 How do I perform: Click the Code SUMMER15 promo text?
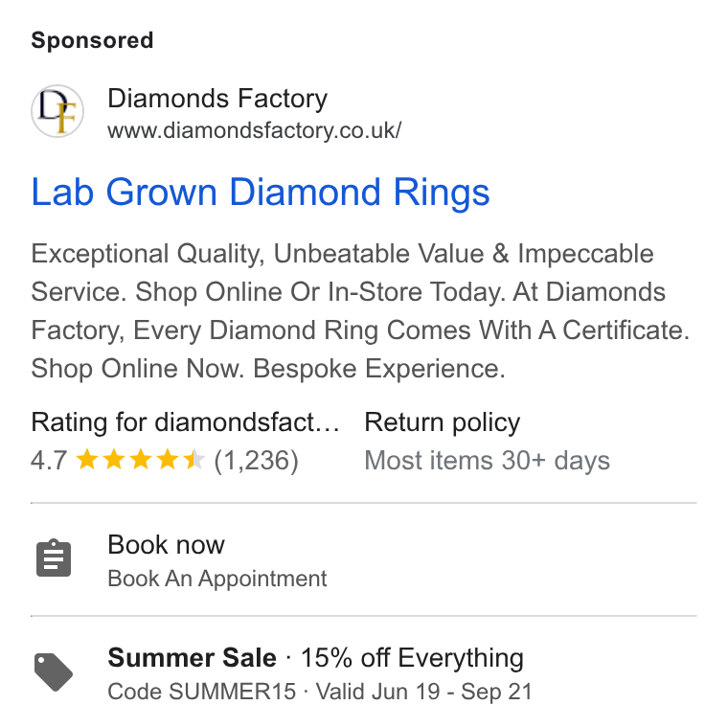[202, 692]
